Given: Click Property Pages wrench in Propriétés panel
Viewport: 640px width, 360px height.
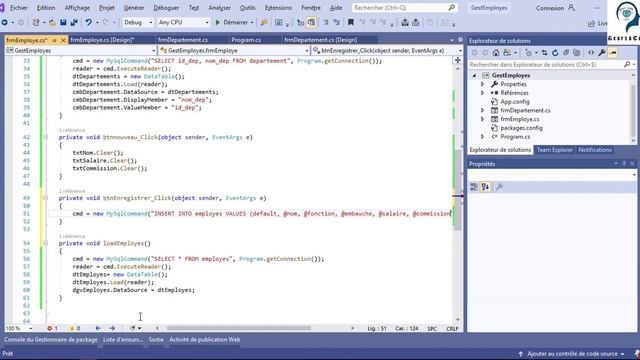Looking at the screenshot, I should pyautogui.click(x=499, y=187).
